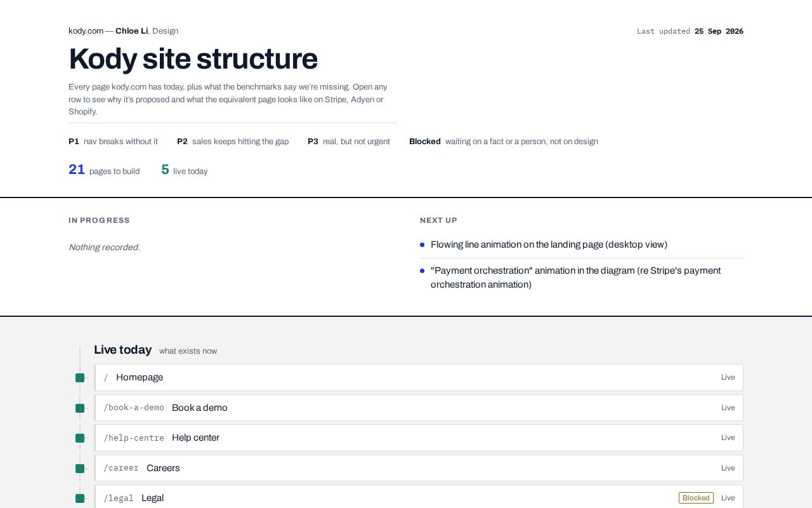
Task: Expand the Help center row
Action: click(x=419, y=438)
